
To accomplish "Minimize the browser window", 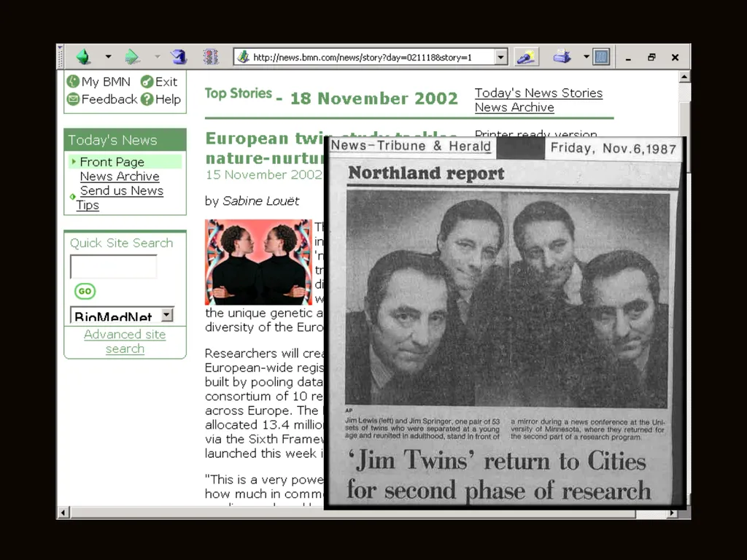I will [x=628, y=58].
